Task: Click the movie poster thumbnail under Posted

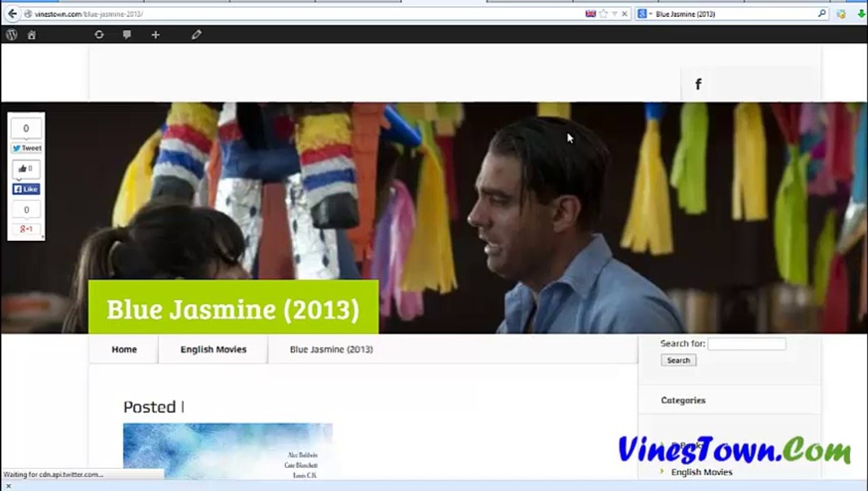Action: pos(228,452)
